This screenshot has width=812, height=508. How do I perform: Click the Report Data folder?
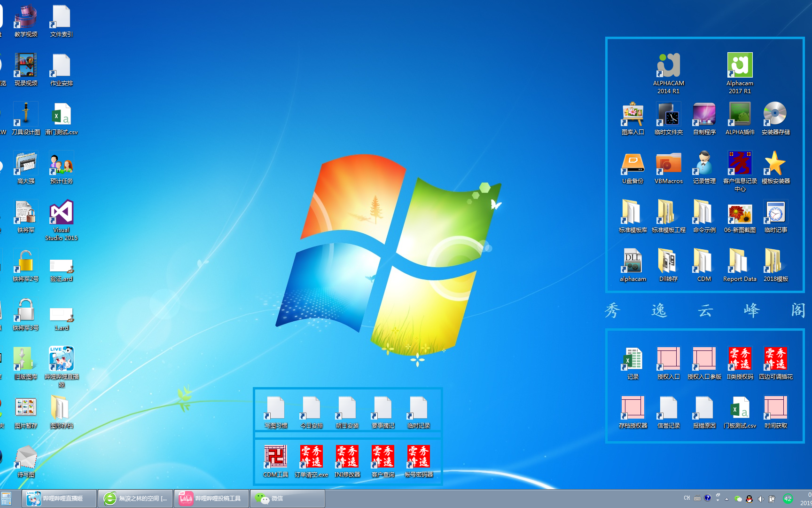740,265
